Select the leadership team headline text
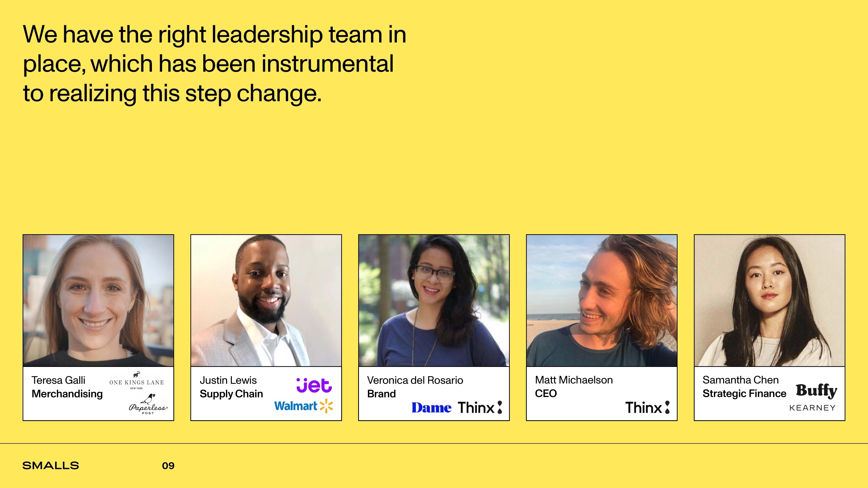This screenshot has height=488, width=868. point(214,64)
